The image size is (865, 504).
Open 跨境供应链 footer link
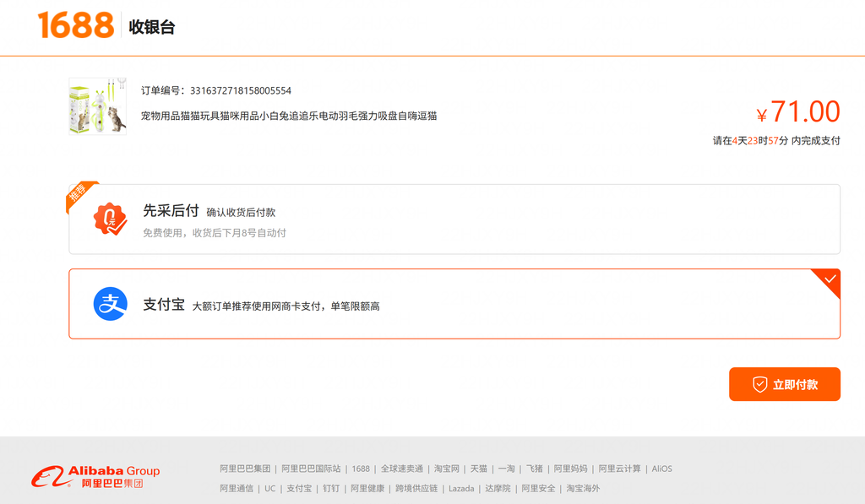pyautogui.click(x=416, y=489)
